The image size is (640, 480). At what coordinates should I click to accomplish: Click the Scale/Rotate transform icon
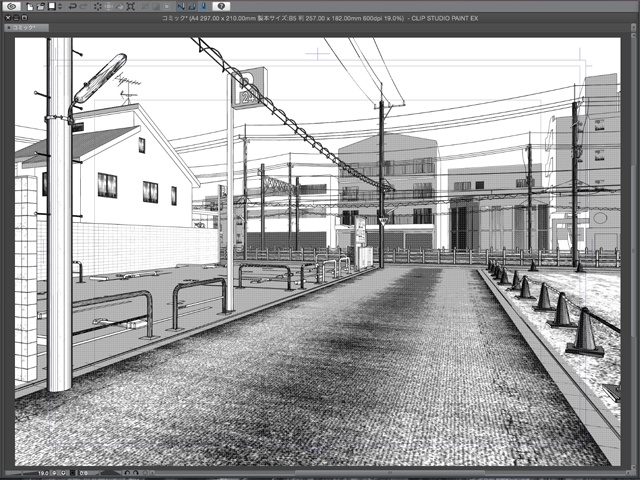pos(131,7)
